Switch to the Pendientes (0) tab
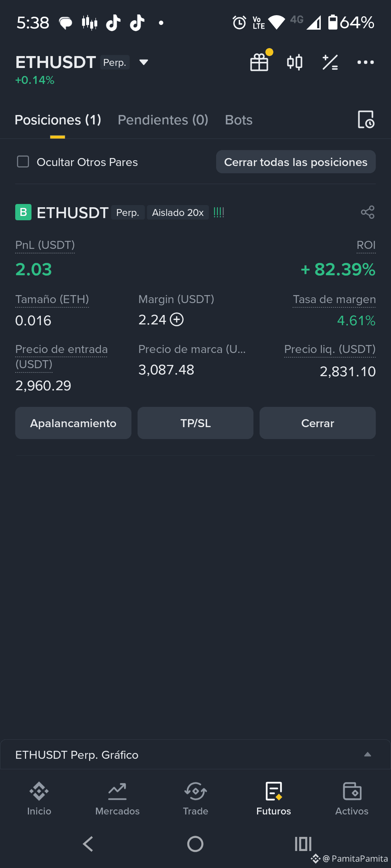 [x=163, y=120]
